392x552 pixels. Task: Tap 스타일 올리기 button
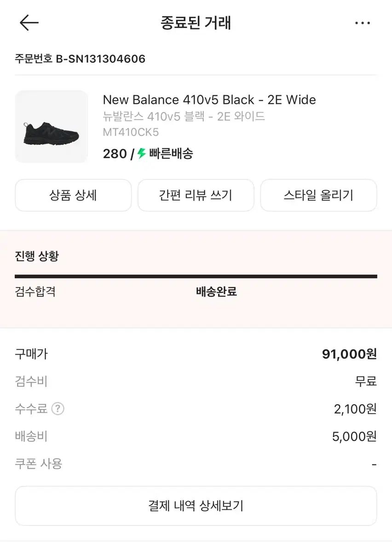(318, 195)
